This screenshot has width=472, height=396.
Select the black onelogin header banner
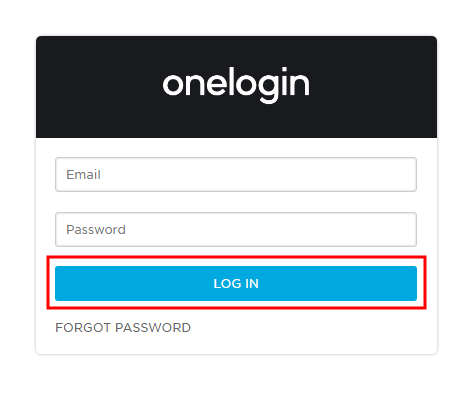click(236, 87)
